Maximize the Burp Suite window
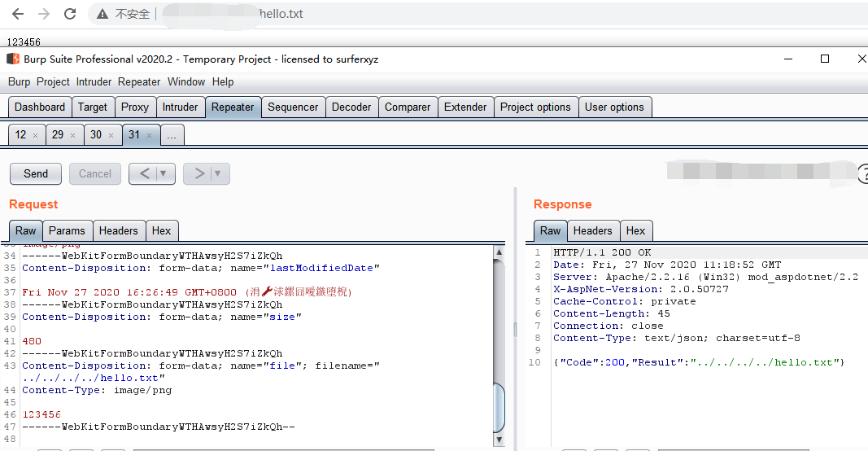Image resolution: width=868 pixels, height=451 pixels. point(825,59)
